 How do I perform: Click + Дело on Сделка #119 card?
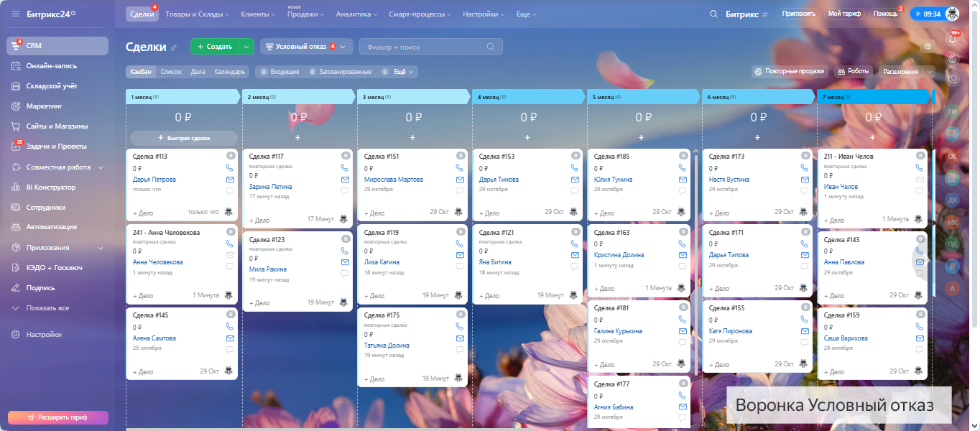pyautogui.click(x=374, y=295)
